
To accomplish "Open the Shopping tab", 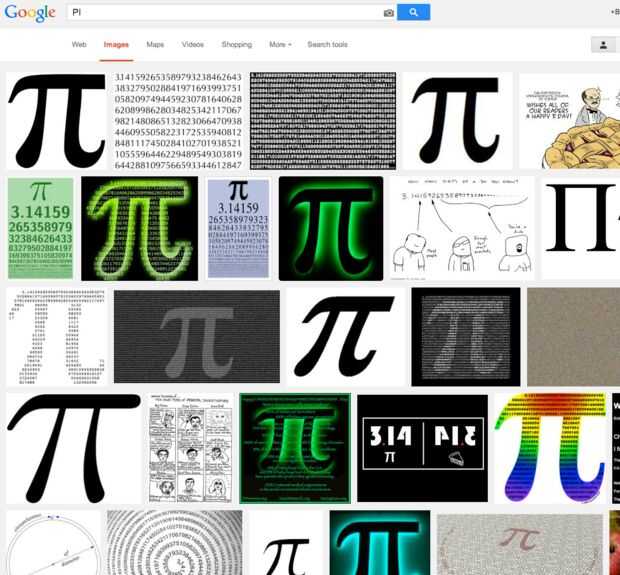I will pyautogui.click(x=236, y=45).
